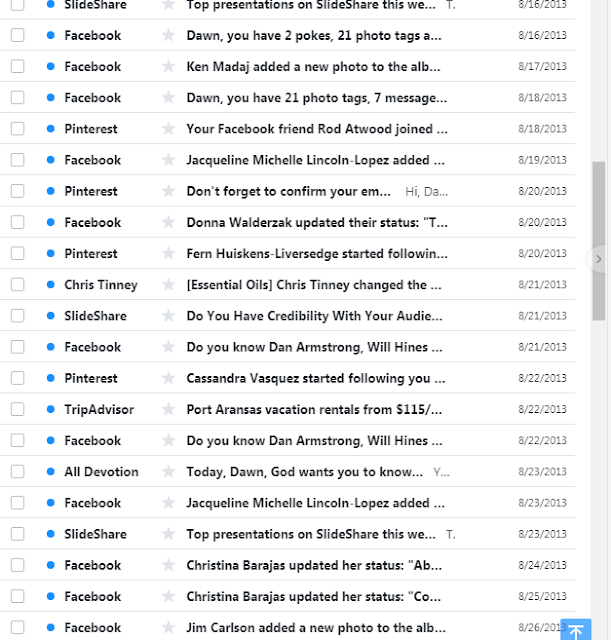The height and width of the screenshot is (640, 611).
Task: Click sender name All Devotion
Action: pos(101,472)
